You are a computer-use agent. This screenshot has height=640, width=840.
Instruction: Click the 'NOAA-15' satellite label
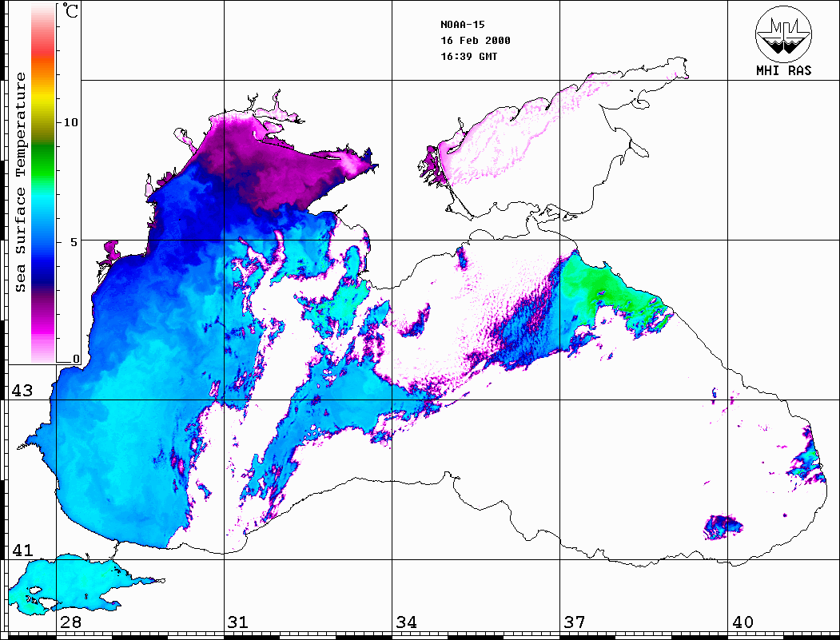[462, 25]
